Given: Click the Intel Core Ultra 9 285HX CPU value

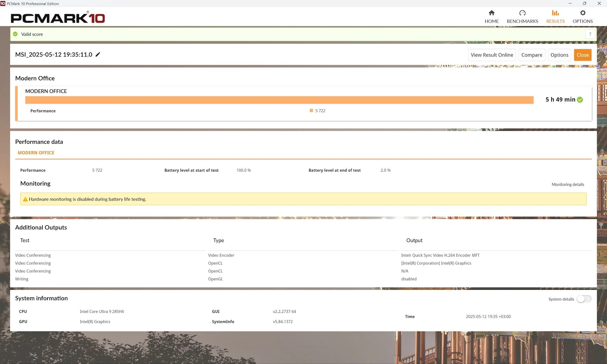Looking at the screenshot, I should click(x=102, y=312).
